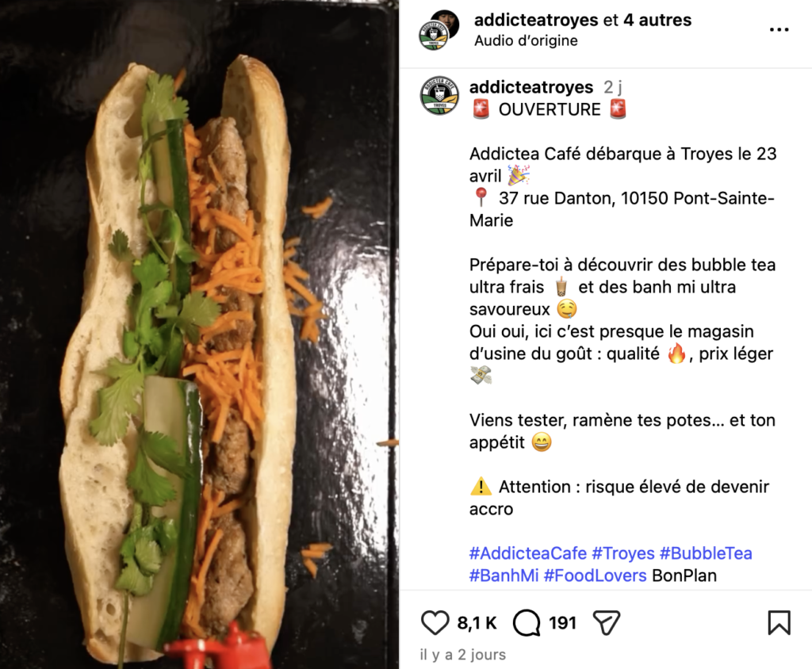Open the #FoodLovers hashtag
This screenshot has height=669, width=812.
595,575
